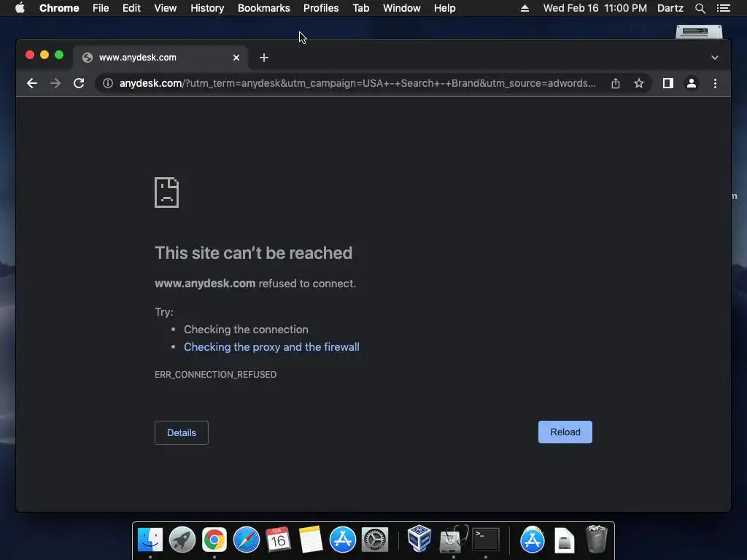Open the Chrome profile avatar icon

point(692,83)
